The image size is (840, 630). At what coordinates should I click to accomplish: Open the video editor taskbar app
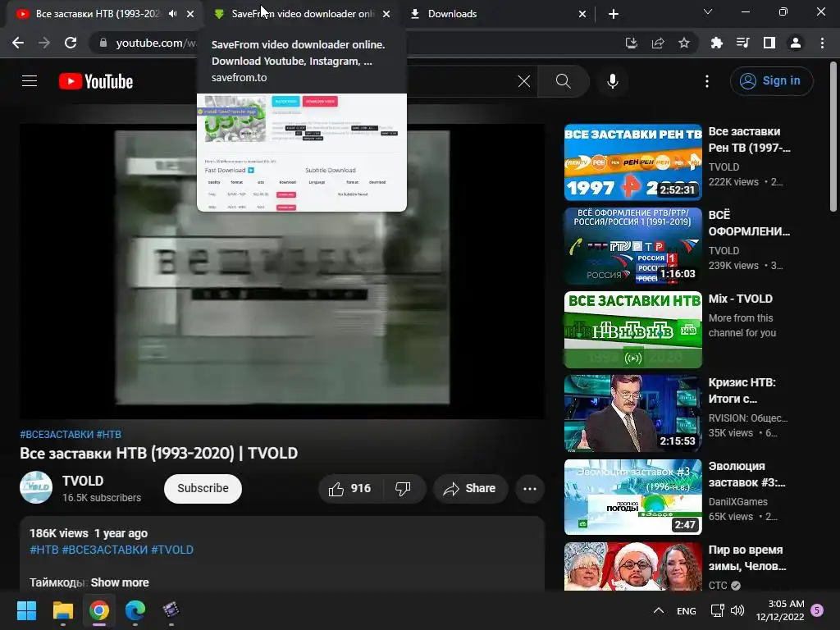(171, 610)
